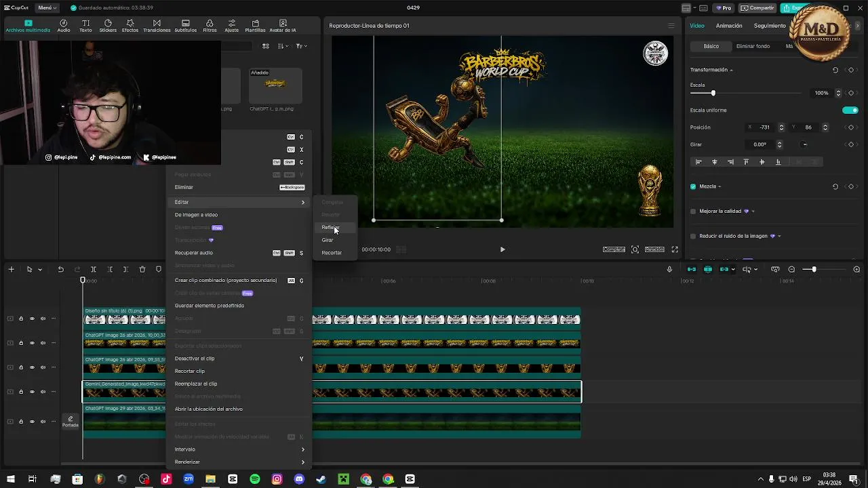Screen dimensions: 868x488
Task: Open the Subtítulos panel
Action: point(185,26)
